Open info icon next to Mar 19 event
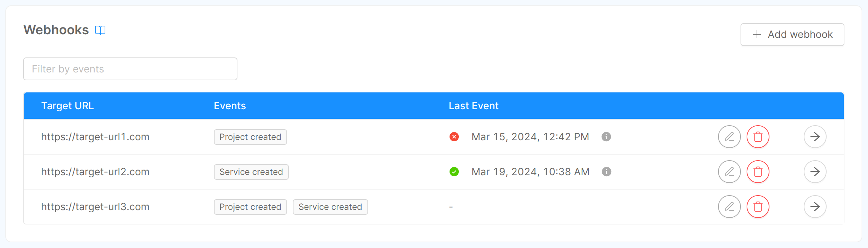The width and height of the screenshot is (868, 248). point(606,172)
